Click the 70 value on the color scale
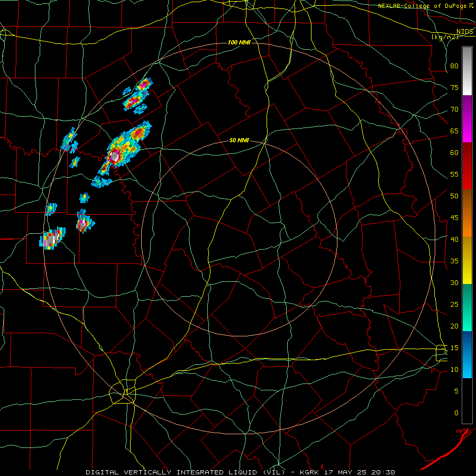Image resolution: width=476 pixels, height=476 pixels. tap(454, 109)
